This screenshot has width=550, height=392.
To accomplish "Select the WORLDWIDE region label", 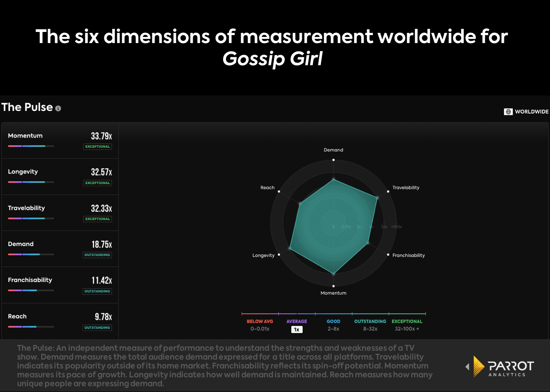I will pyautogui.click(x=531, y=112).
